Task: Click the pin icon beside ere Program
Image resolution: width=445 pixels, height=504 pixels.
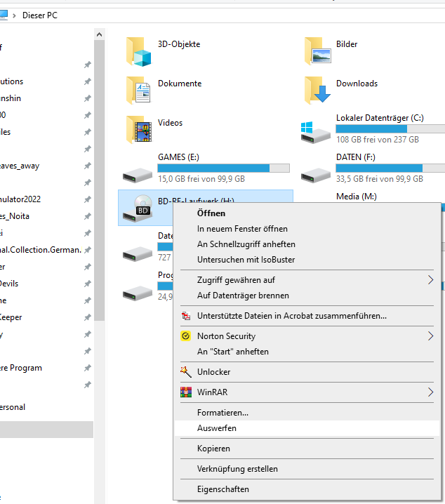Action: point(88,368)
